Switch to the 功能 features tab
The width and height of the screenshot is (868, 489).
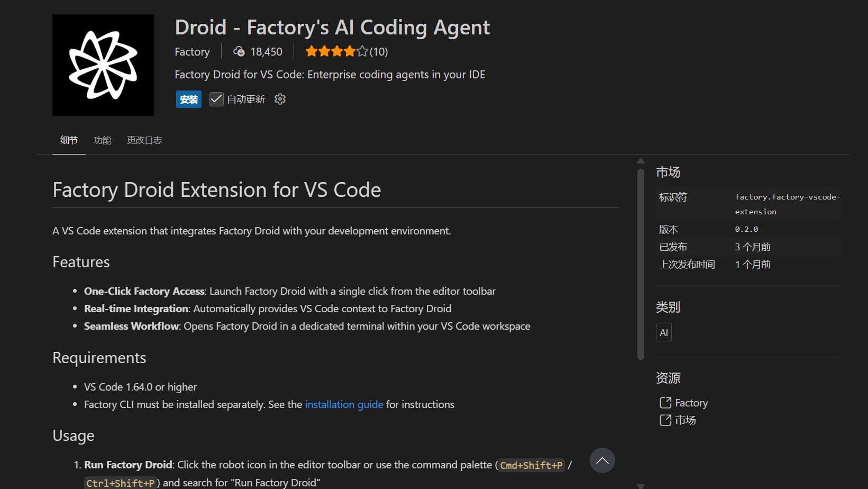tap(103, 140)
